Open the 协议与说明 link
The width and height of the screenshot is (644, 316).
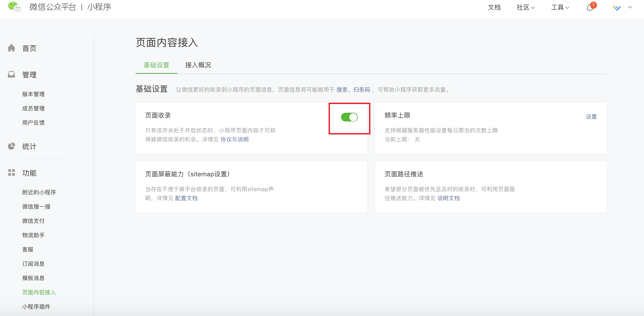click(x=234, y=139)
